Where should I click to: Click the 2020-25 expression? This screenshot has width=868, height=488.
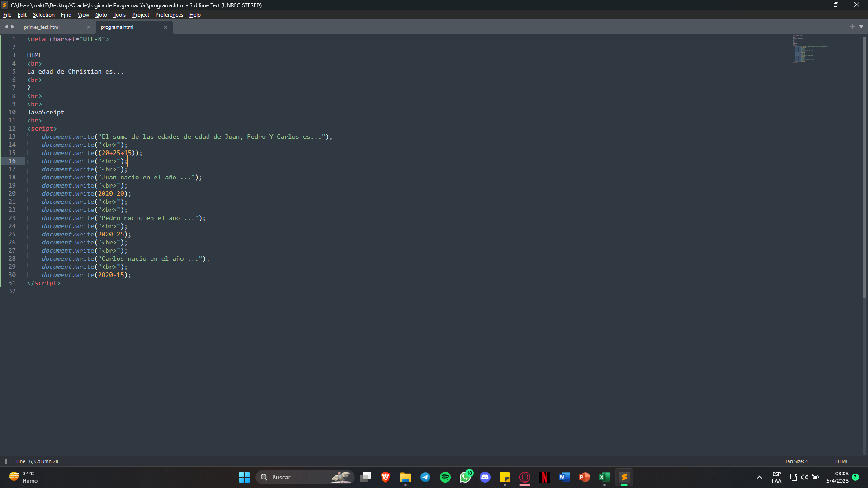point(111,235)
